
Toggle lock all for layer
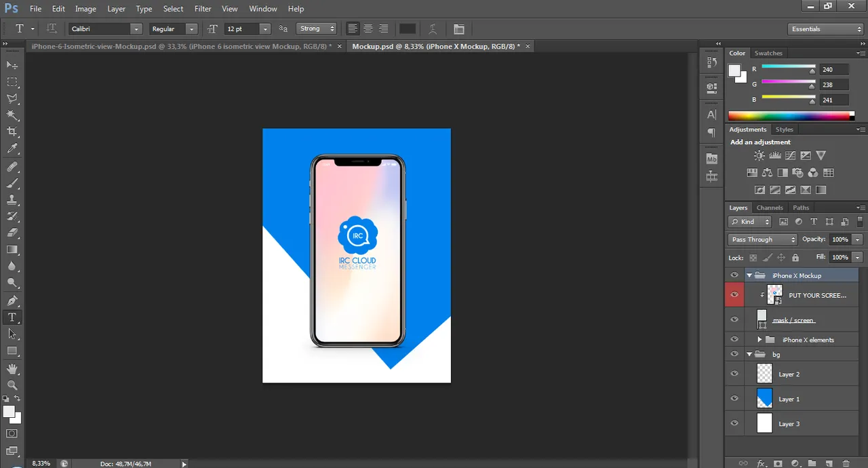coord(795,258)
